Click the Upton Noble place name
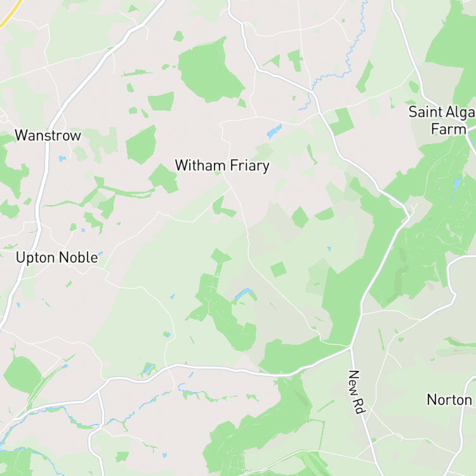The image size is (476, 476). [56, 258]
